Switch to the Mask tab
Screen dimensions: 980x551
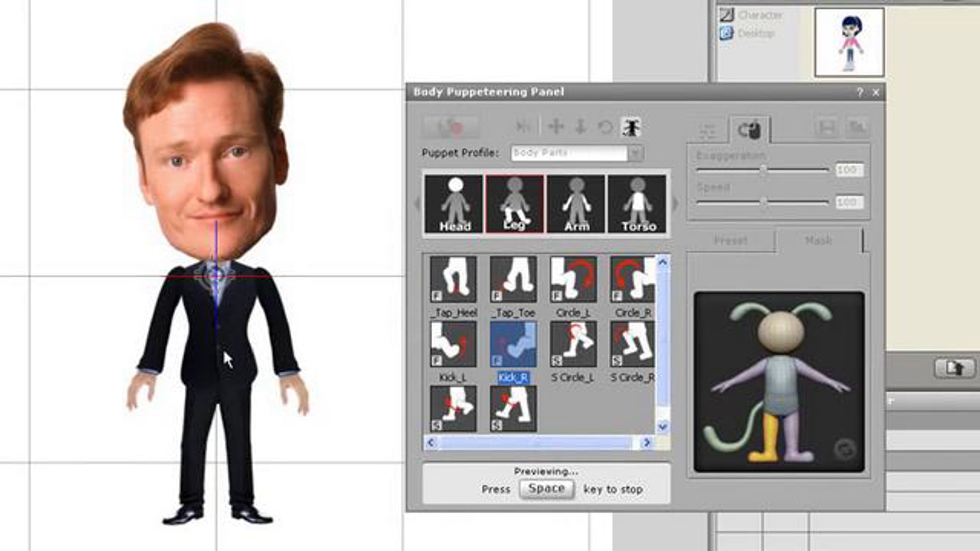(x=818, y=240)
